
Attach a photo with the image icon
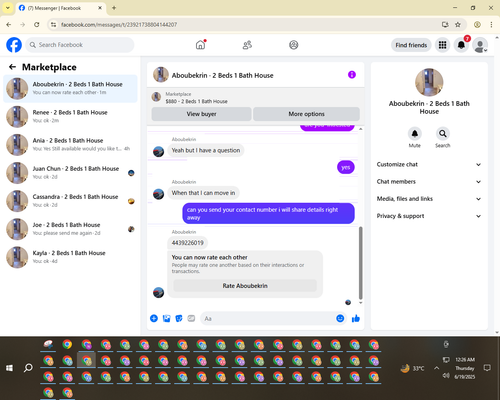coord(166,318)
